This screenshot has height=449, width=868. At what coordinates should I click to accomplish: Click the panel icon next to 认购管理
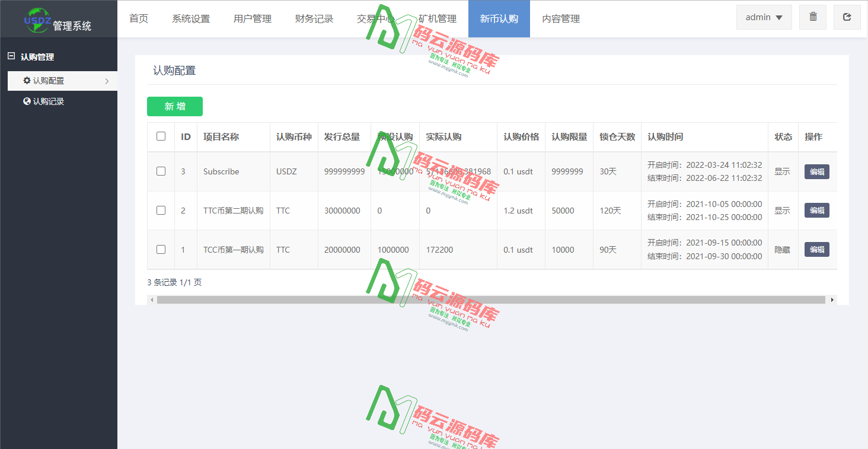pyautogui.click(x=10, y=56)
